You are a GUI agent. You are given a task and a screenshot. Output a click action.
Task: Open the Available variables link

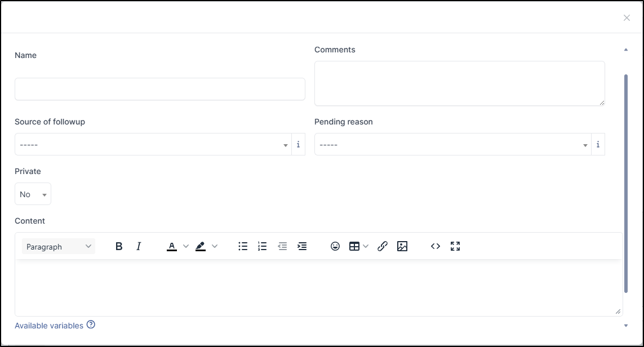(x=49, y=326)
